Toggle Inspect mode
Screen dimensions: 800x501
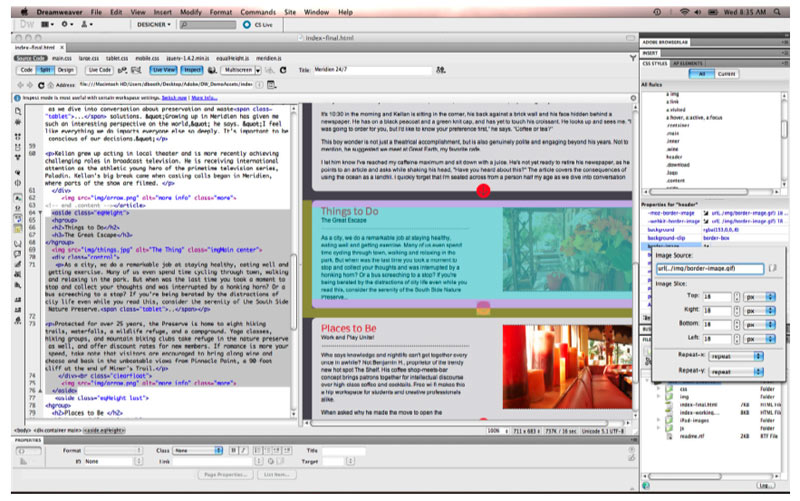pyautogui.click(x=192, y=70)
